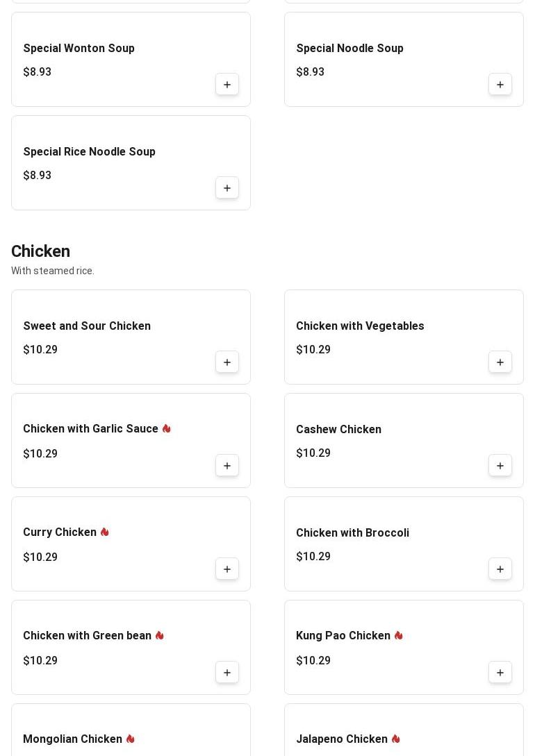Add Cashew Chicken using plus icon
Image resolution: width=535 pixels, height=756 pixels.
pos(500,466)
